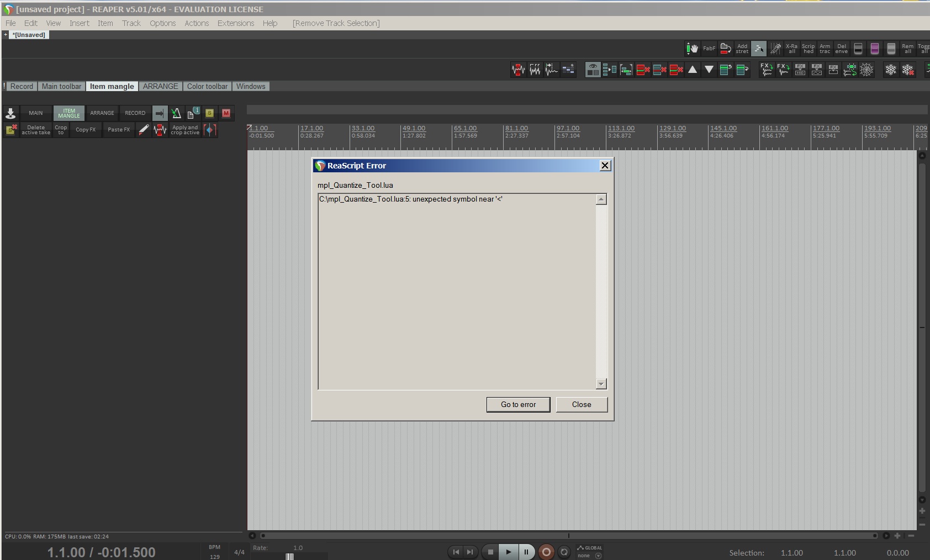Image resolution: width=930 pixels, height=560 pixels.
Task: Click the playback Rate slider handle
Action: tap(289, 556)
